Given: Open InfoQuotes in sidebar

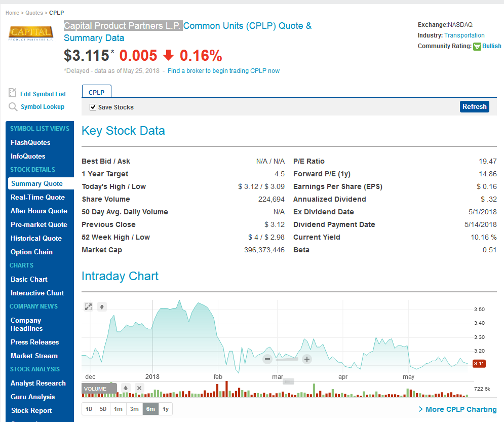Looking at the screenshot, I should tap(28, 156).
